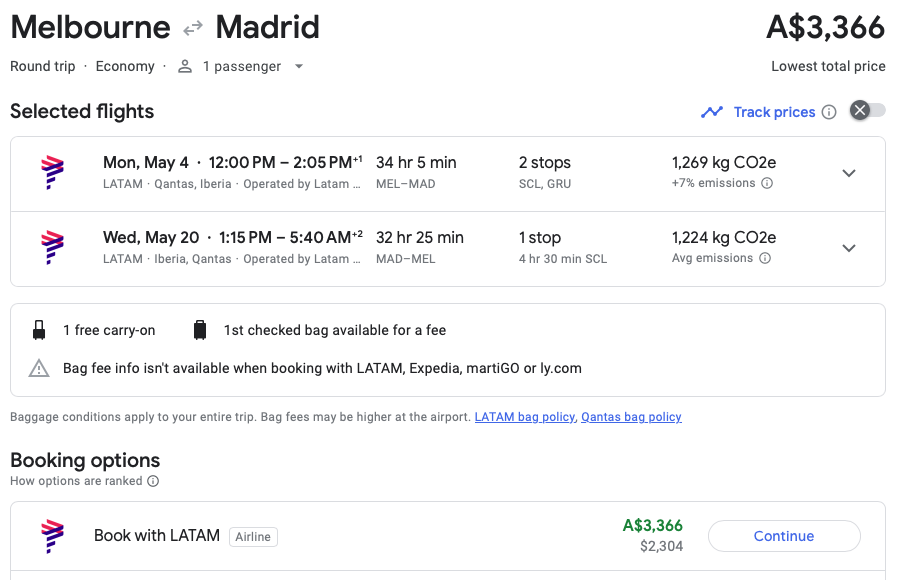Click the checked bag icon

[198, 329]
